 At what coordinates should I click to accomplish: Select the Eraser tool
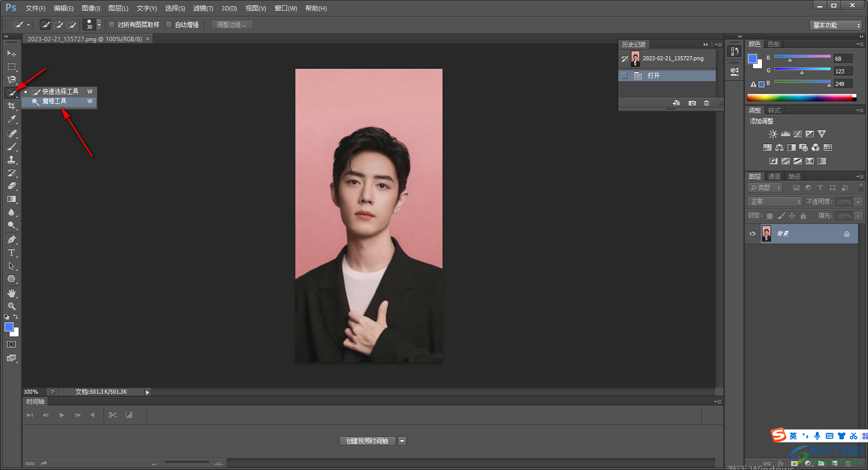click(11, 186)
